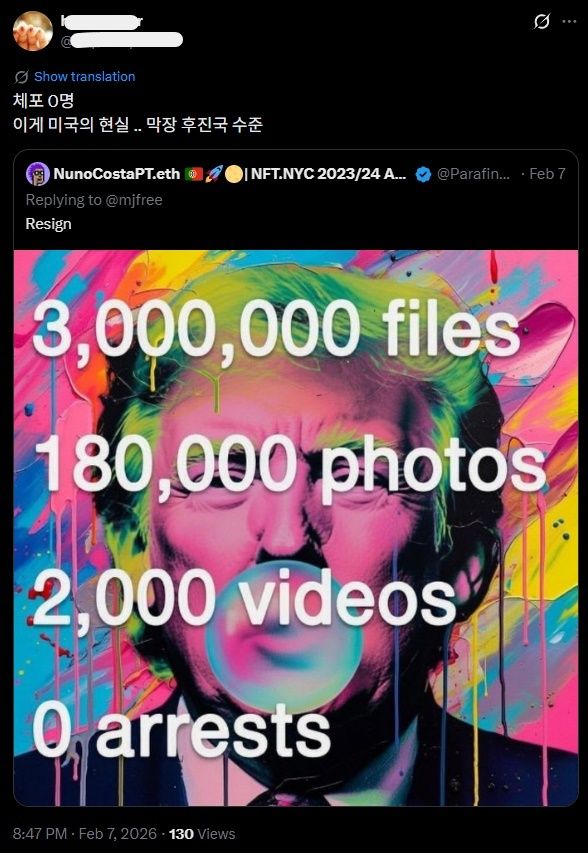Open the Grok icon beside the options menu
The width and height of the screenshot is (588, 853).
coord(541,22)
